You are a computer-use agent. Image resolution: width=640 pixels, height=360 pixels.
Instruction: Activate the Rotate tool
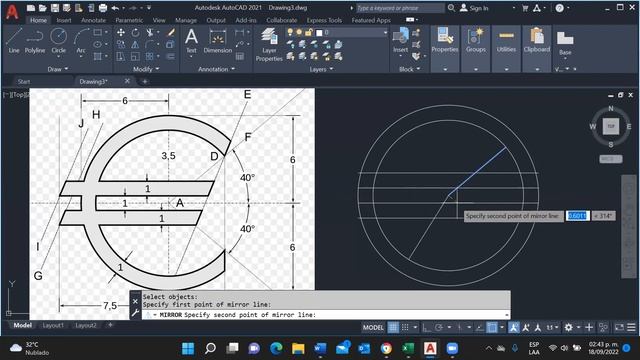pyautogui.click(x=135, y=33)
